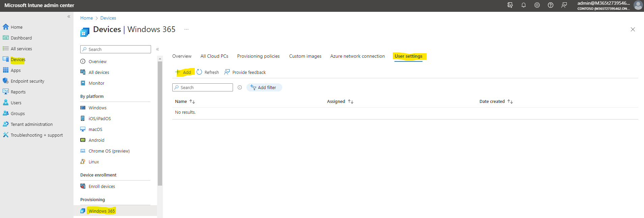Image resolution: width=644 pixels, height=218 pixels.
Task: Open the Provisioning policies tab
Action: (258, 56)
